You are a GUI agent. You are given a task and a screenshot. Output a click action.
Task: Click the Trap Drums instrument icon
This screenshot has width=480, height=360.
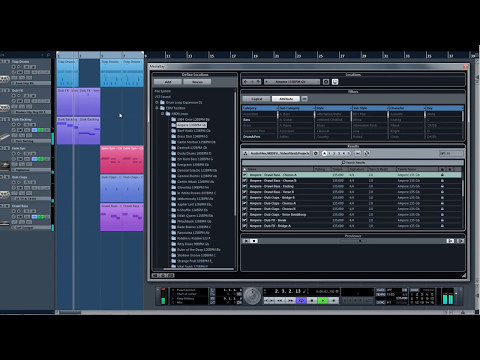[x=5, y=79]
